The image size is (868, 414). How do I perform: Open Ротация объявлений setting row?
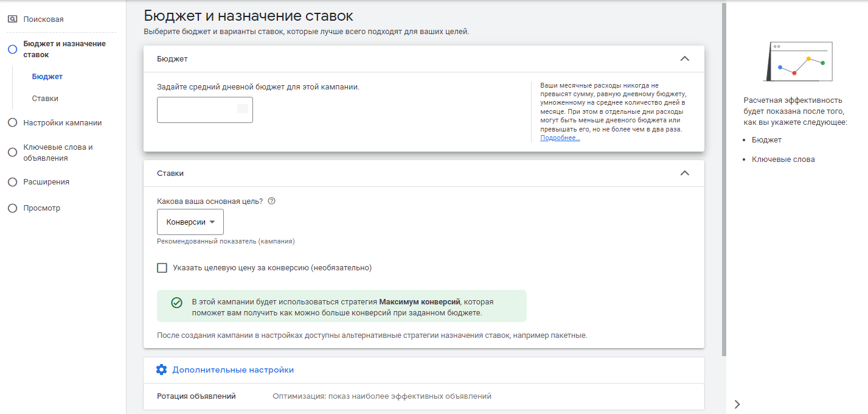click(x=423, y=396)
